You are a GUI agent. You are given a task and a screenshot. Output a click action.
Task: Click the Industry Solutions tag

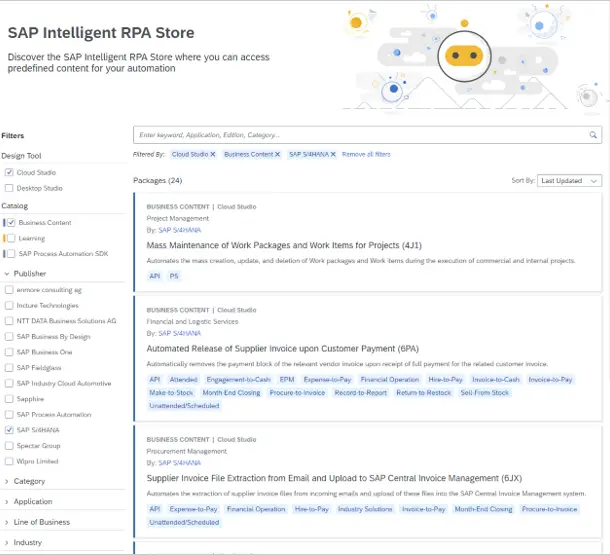365,509
